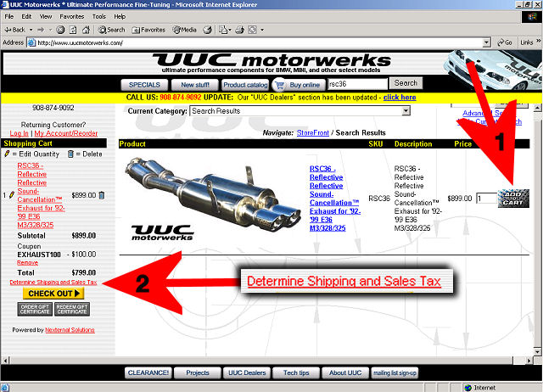Open the View menu
543x392 pixels.
point(45,16)
